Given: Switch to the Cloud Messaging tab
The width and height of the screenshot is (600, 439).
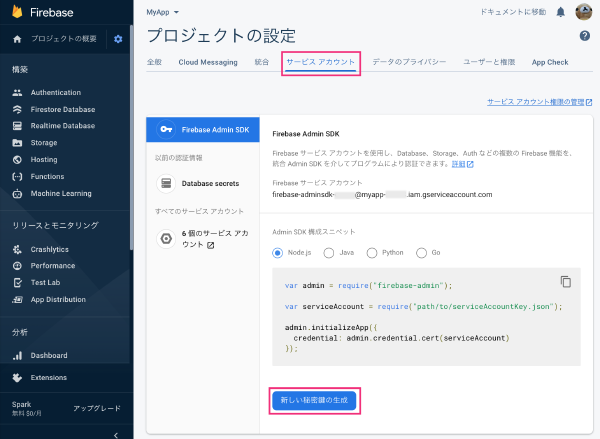Looking at the screenshot, I should coord(208,62).
